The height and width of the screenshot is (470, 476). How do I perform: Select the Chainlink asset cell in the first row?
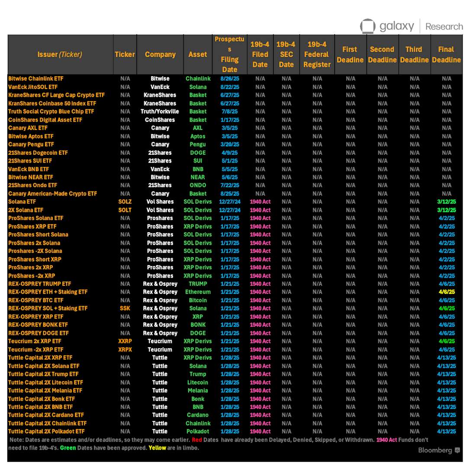198,79
